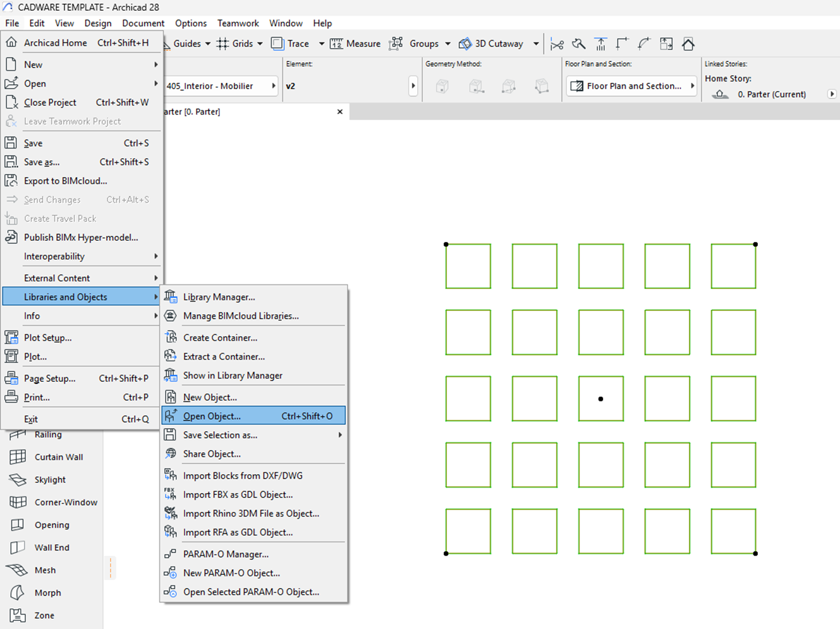Click the Create Container icon
The width and height of the screenshot is (840, 629).
click(x=171, y=338)
